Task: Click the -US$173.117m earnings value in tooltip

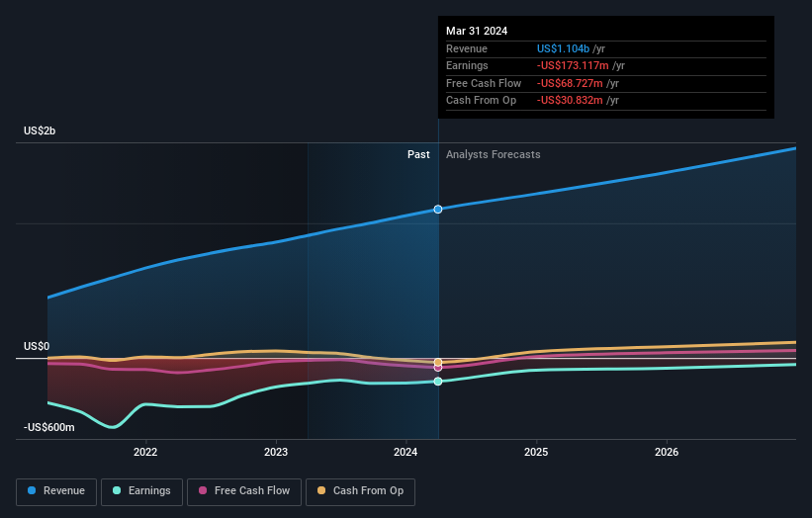Action: click(573, 65)
